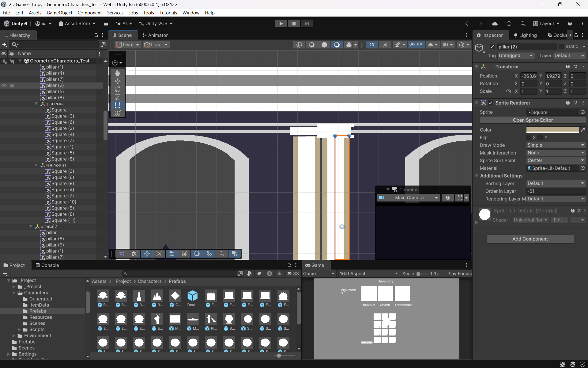The width and height of the screenshot is (588, 368).
Task: Click the Step frame button
Action: click(x=307, y=24)
